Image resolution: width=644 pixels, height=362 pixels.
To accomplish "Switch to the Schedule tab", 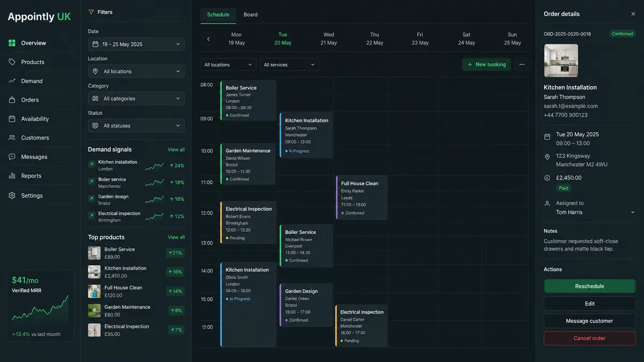I will (218, 14).
